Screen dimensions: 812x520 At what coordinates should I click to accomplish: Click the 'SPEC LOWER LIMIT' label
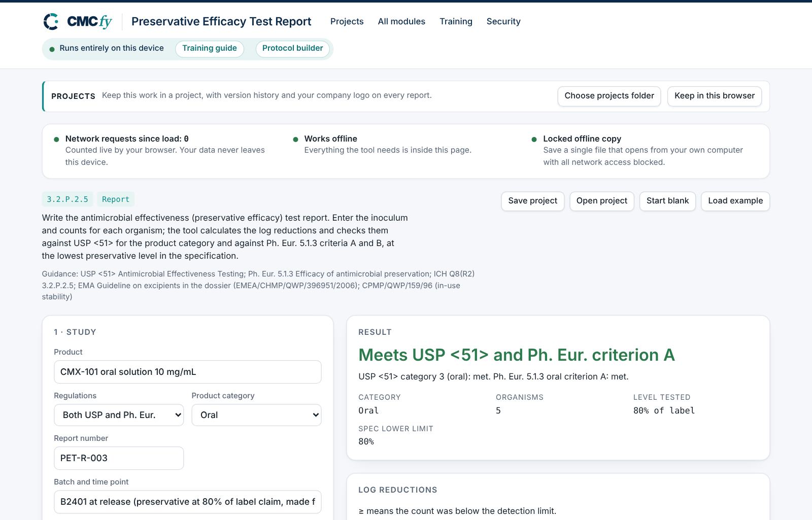[396, 429]
